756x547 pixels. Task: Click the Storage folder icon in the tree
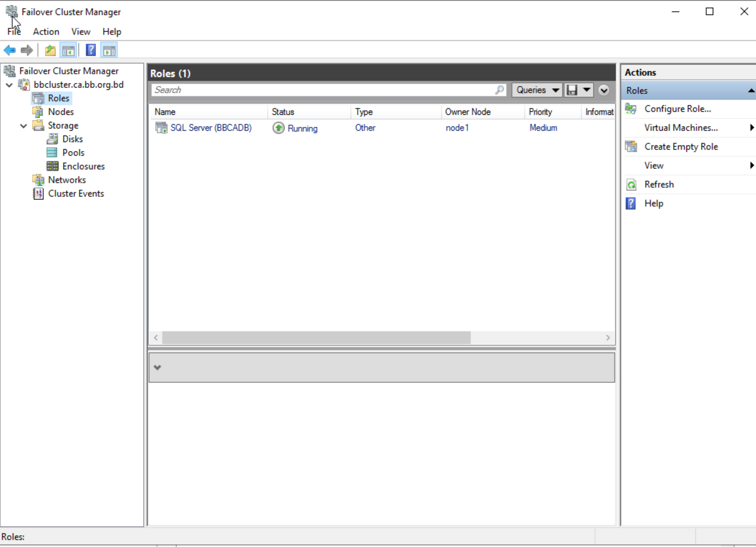click(x=38, y=125)
